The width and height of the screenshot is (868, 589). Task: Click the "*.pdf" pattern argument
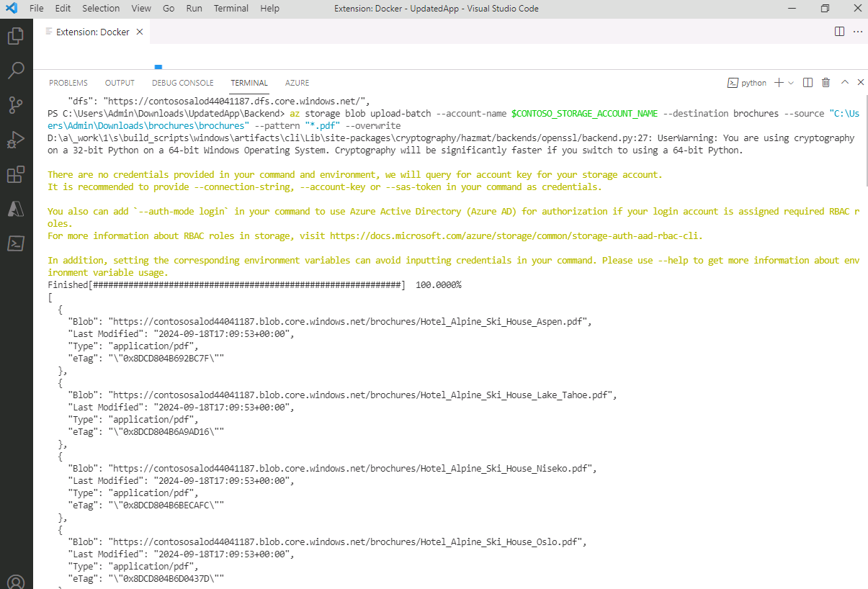(322, 125)
